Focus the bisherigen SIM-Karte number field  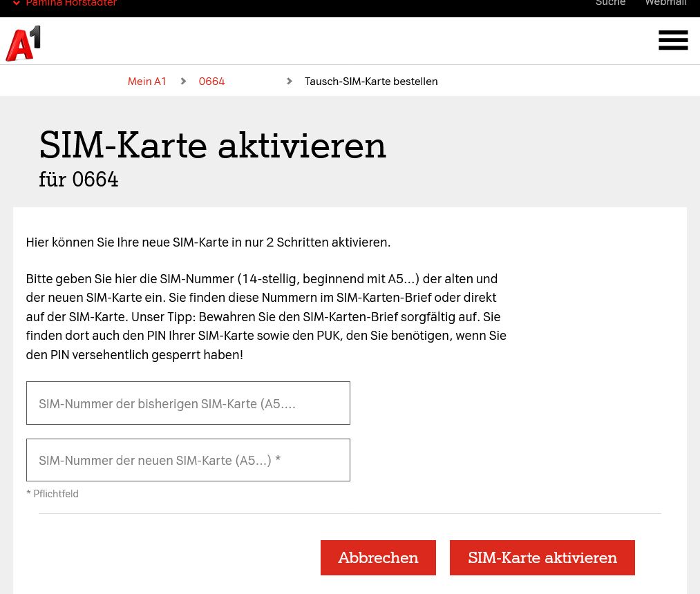(x=188, y=403)
